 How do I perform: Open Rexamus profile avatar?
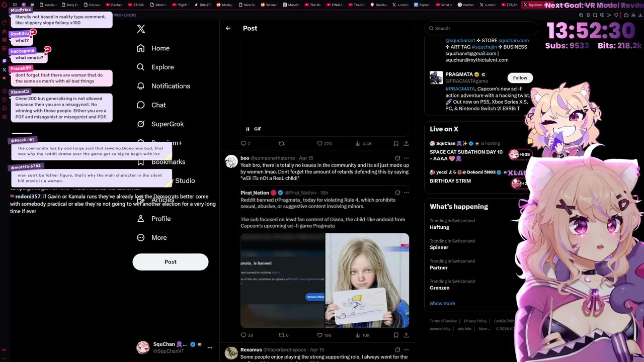click(x=231, y=353)
